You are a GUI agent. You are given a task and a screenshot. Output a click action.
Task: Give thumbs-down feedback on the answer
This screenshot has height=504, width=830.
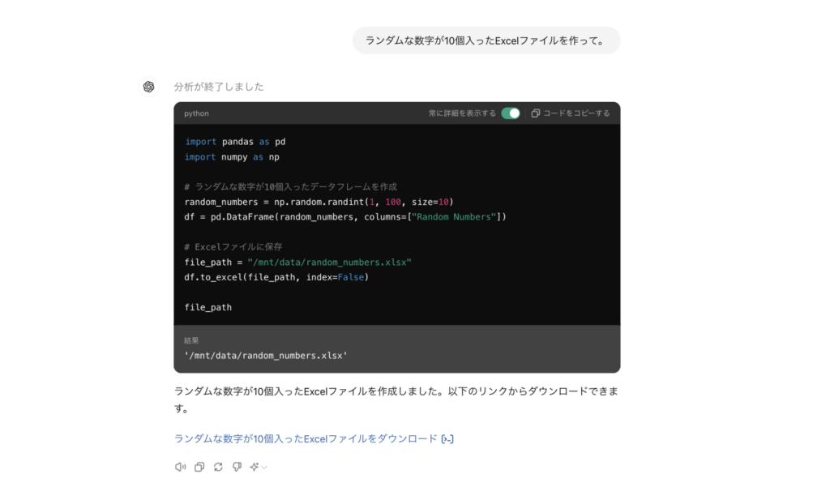click(236, 467)
